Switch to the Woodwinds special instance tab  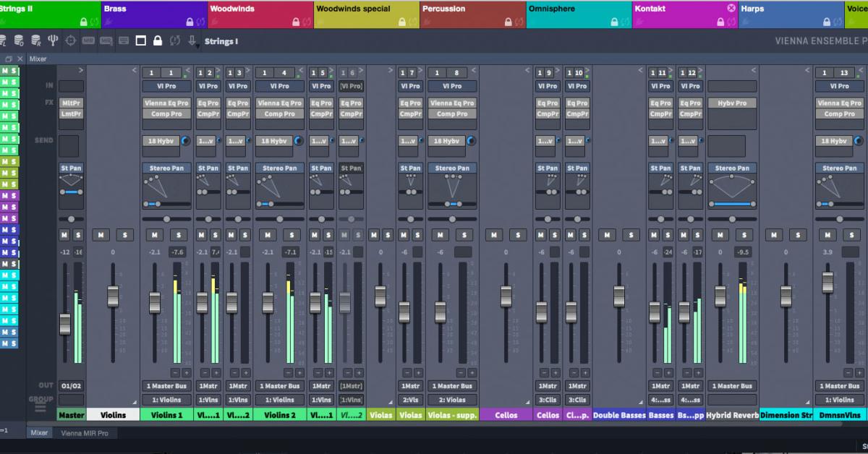click(x=366, y=14)
